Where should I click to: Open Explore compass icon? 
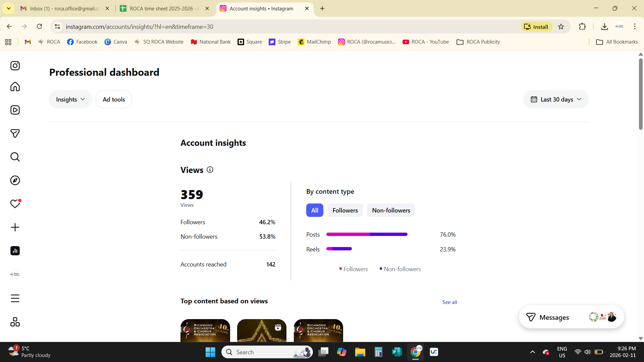[15, 180]
